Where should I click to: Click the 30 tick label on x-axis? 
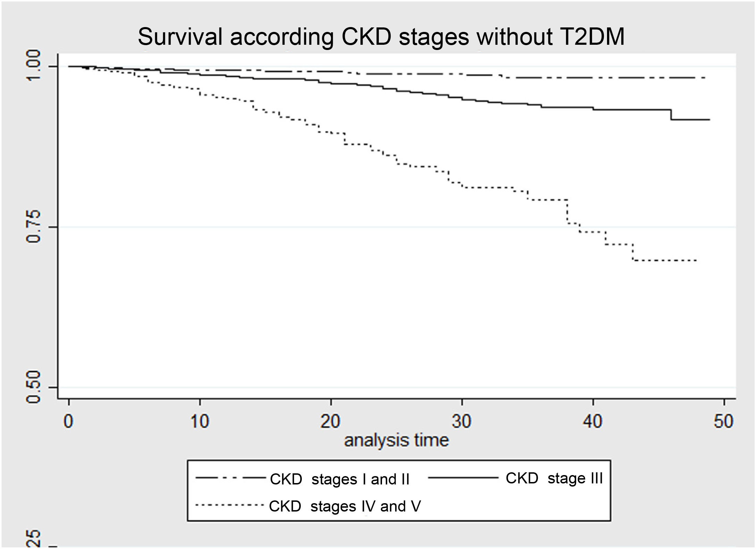click(462, 421)
